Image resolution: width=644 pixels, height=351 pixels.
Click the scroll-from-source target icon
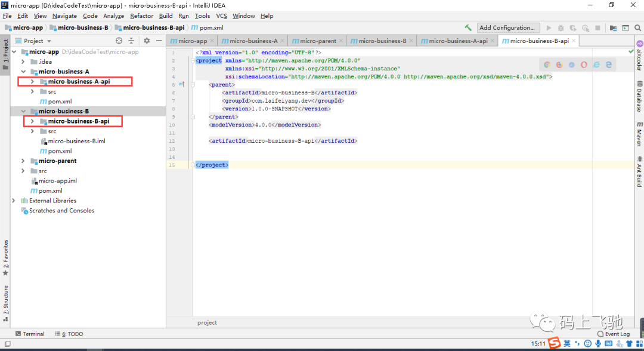(119, 41)
